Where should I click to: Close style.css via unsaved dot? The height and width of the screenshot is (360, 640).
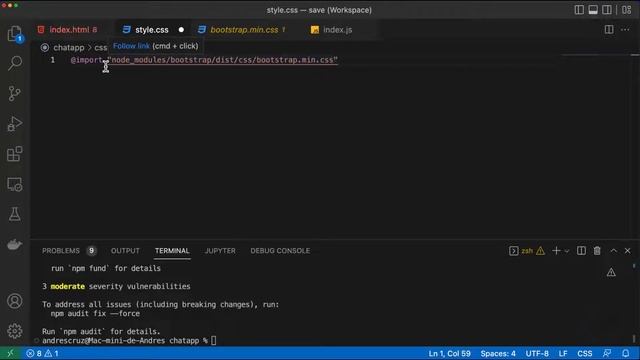point(181,30)
